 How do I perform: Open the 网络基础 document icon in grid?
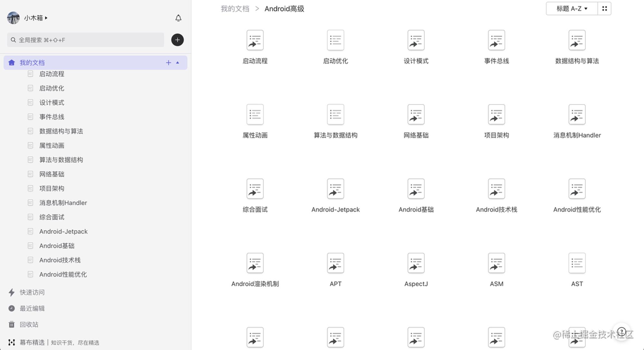pos(416,114)
